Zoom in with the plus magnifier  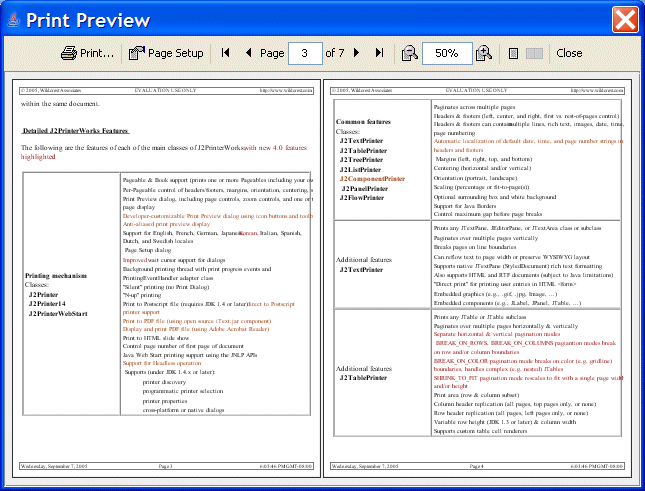(x=484, y=53)
